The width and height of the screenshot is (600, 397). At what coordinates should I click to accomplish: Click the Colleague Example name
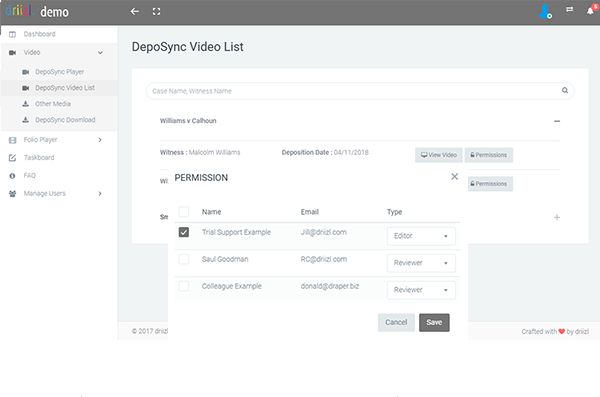[x=232, y=286]
